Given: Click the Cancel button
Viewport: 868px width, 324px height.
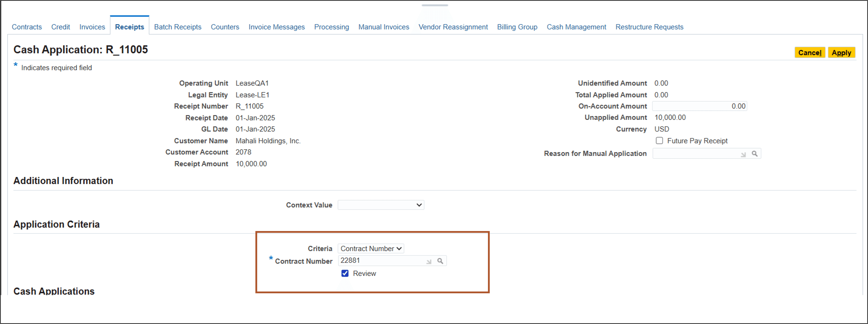Looking at the screenshot, I should point(809,53).
